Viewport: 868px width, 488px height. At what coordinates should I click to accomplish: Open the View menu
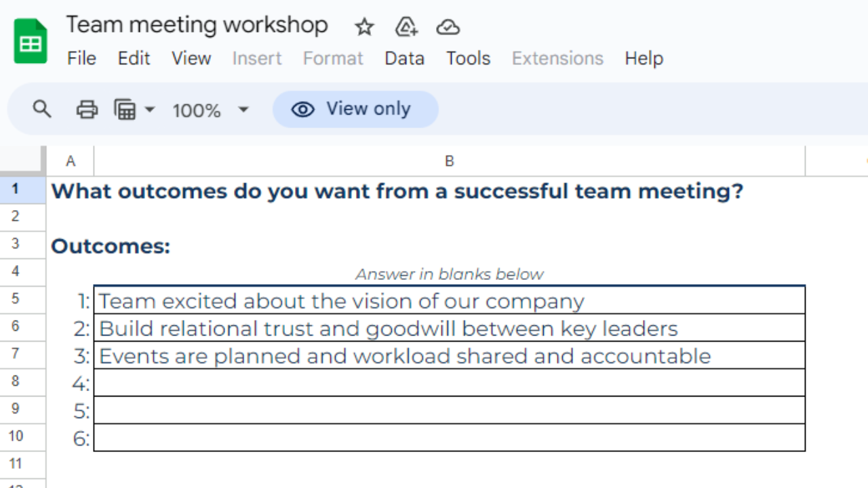(191, 58)
